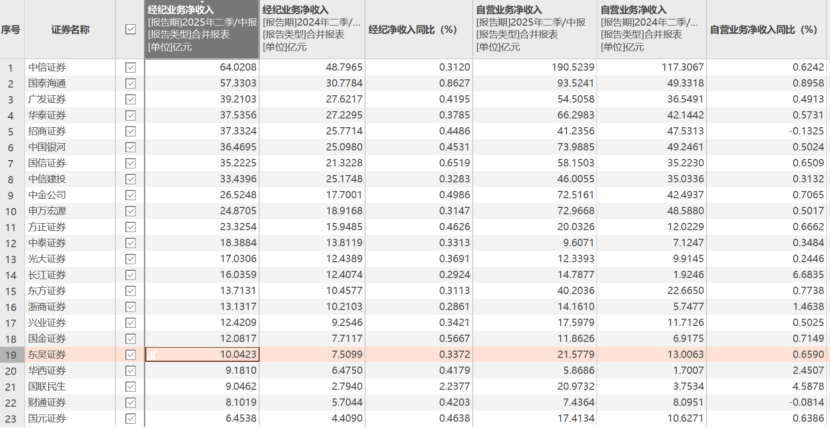Toggle checkbox for 长江证券 row
Image resolution: width=830 pixels, height=428 pixels.
point(130,275)
